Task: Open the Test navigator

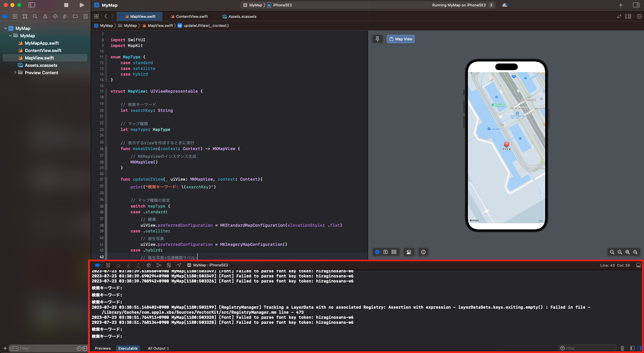Action: coord(55,16)
